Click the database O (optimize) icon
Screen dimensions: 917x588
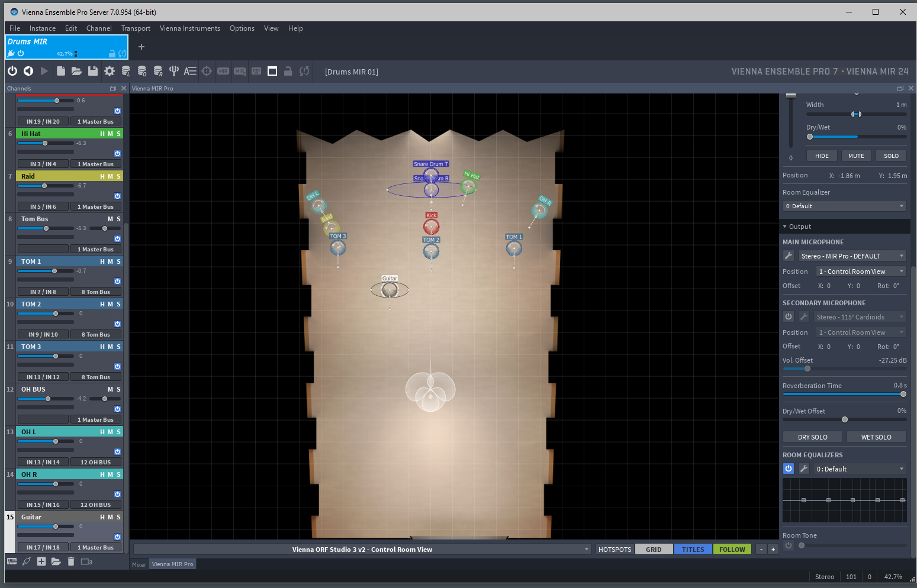142,71
